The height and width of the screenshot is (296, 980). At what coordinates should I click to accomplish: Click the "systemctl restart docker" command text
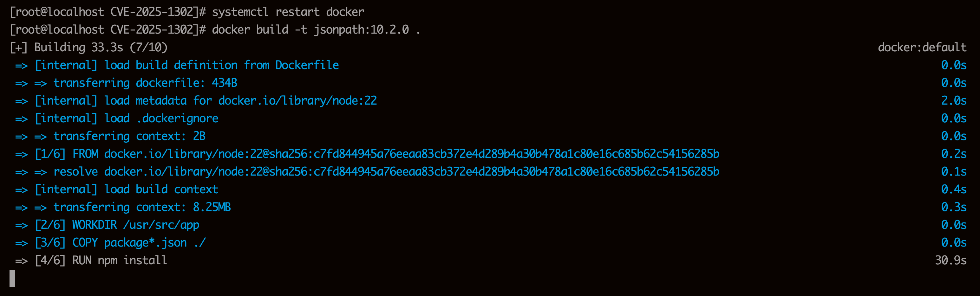[x=288, y=12]
